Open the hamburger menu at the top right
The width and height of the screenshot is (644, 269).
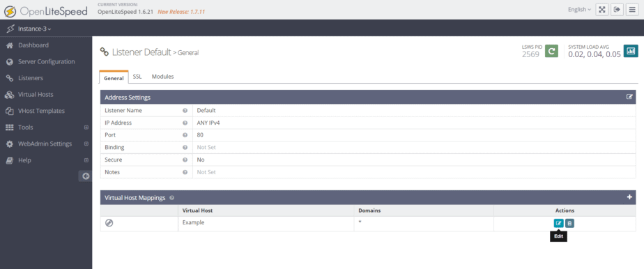[x=631, y=10]
